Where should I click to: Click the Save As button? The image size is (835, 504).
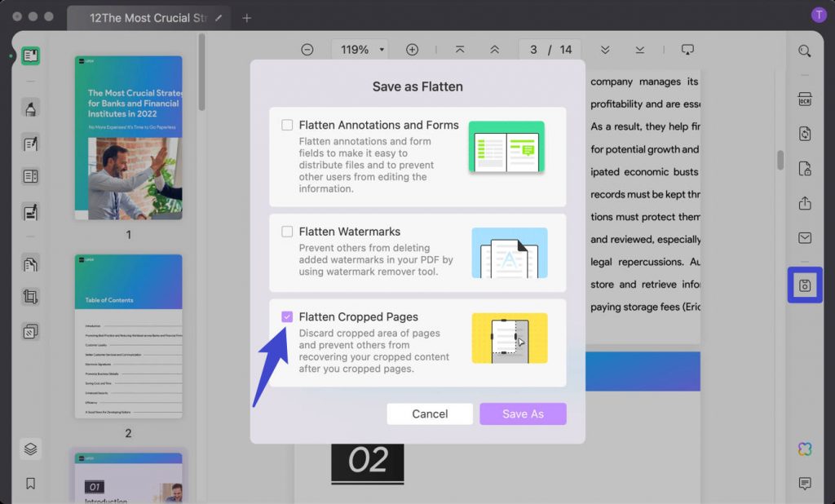(x=523, y=413)
